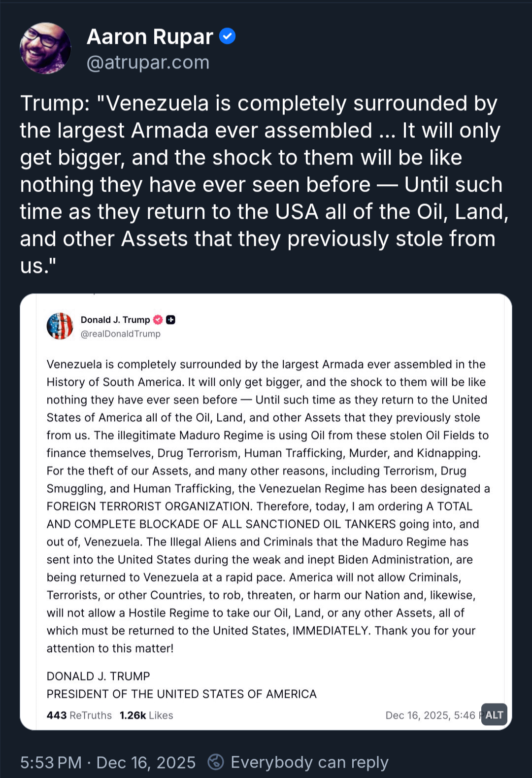Screen dimensions: 532x778
Task: Tap Trump's flag-themed avatar in embedded post
Action: pyautogui.click(x=60, y=326)
